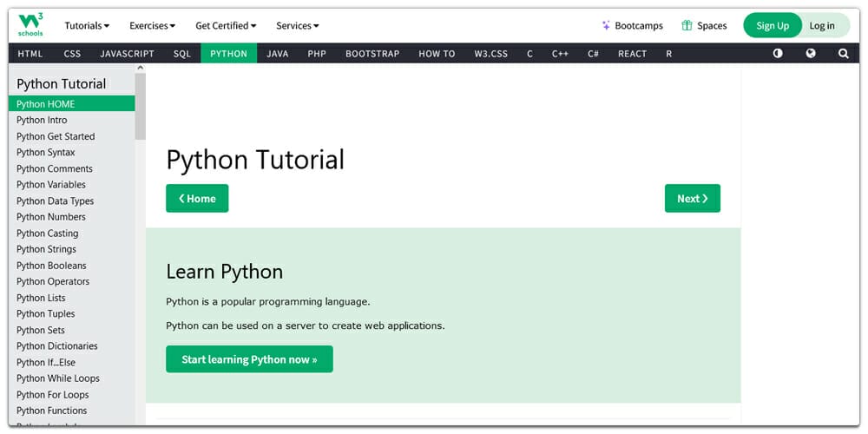
Task: Open the JAVA tab
Action: click(x=278, y=54)
